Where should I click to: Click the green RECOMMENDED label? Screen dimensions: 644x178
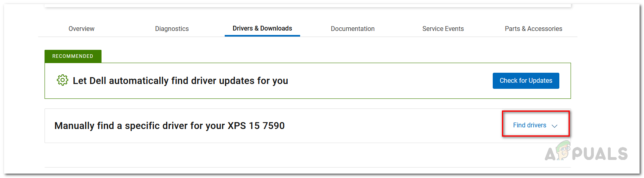point(73,56)
